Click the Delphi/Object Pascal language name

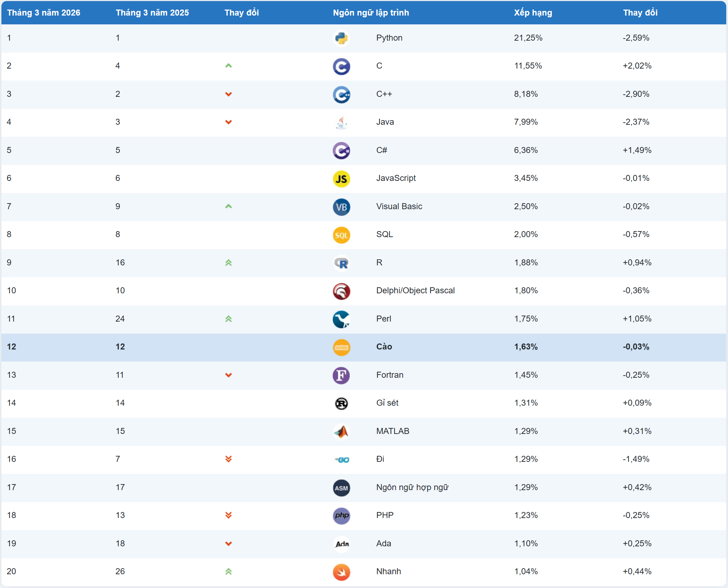point(415,290)
